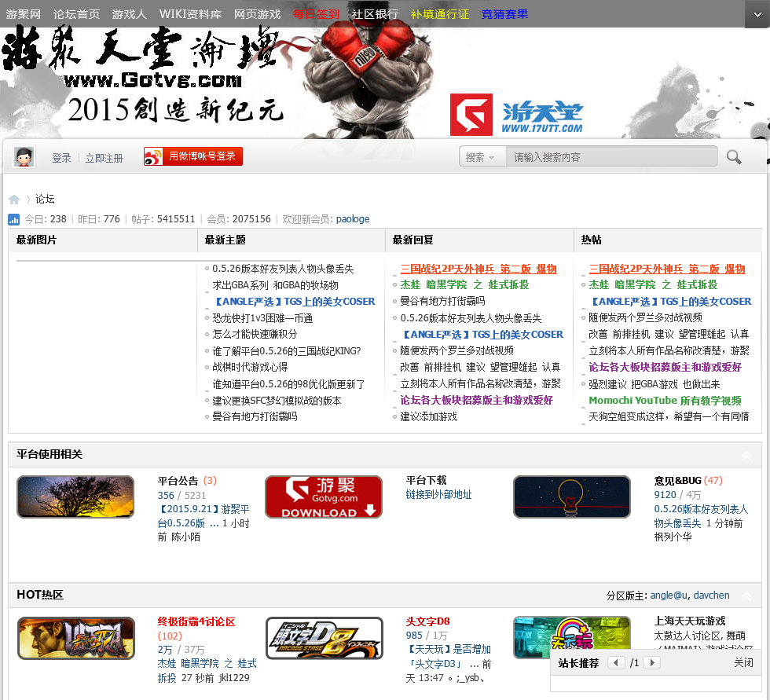Open the 平台公告 forum
This screenshot has width=770, height=700.
click(x=178, y=481)
